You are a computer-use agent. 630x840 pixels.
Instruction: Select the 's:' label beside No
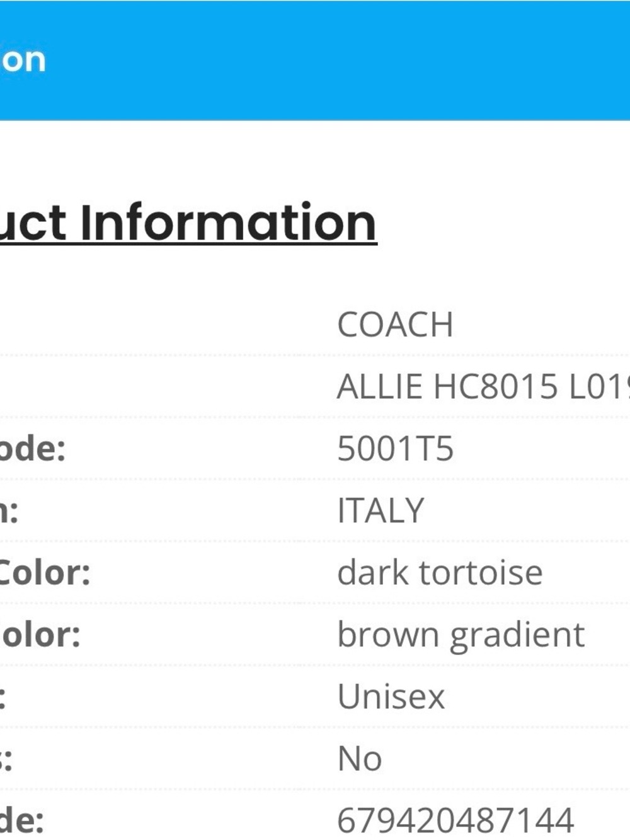[6, 758]
